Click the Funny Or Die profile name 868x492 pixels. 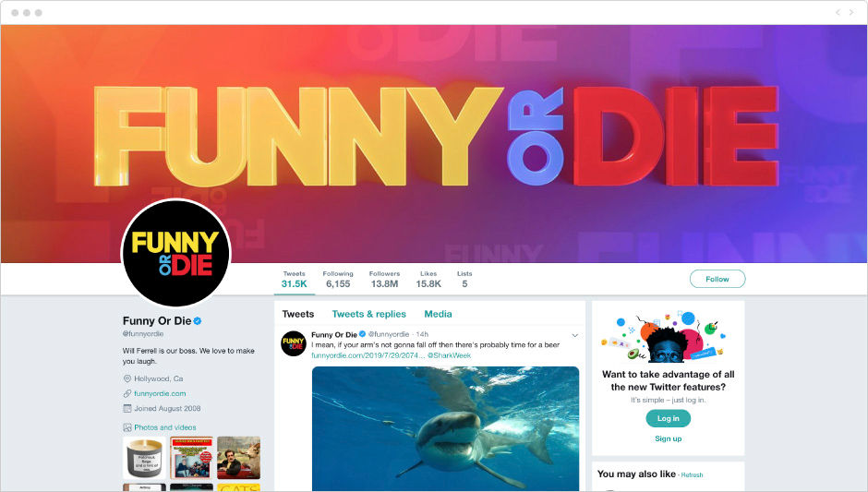[x=157, y=321]
